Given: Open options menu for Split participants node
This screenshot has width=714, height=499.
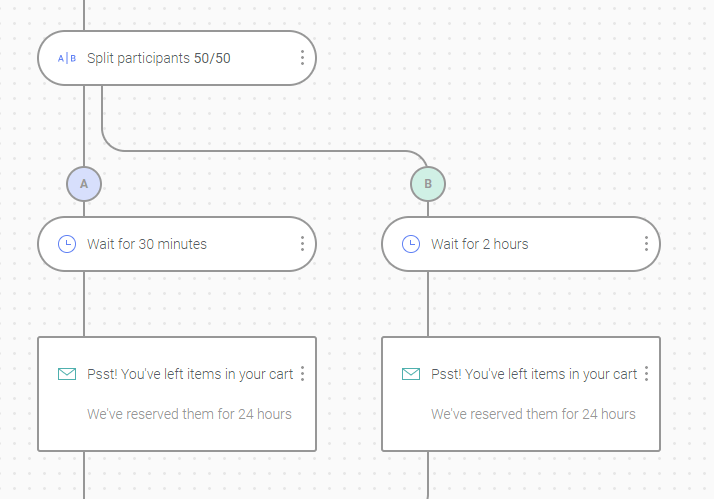Looking at the screenshot, I should click(x=302, y=58).
